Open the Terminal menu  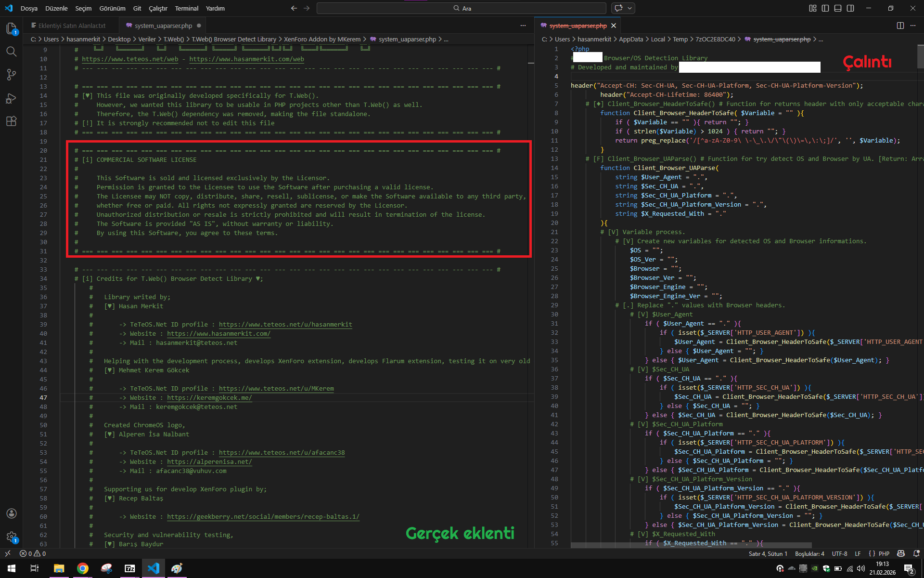pyautogui.click(x=186, y=8)
